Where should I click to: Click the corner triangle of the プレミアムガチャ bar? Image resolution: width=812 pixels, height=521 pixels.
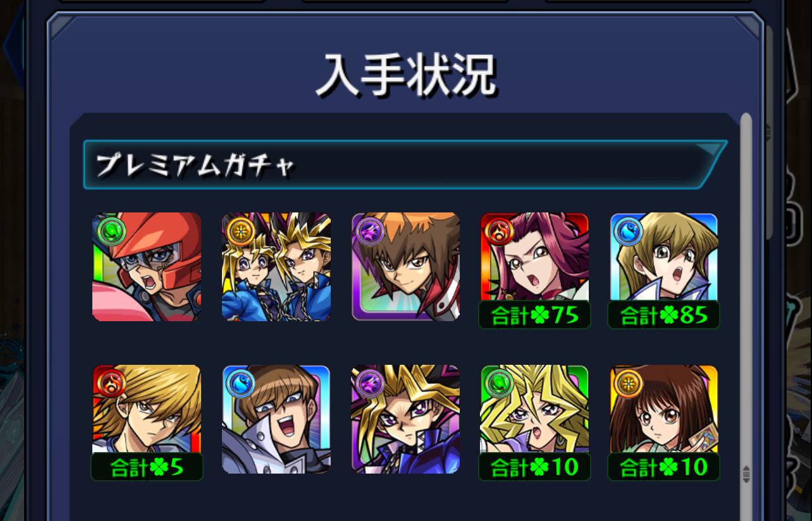click(709, 149)
